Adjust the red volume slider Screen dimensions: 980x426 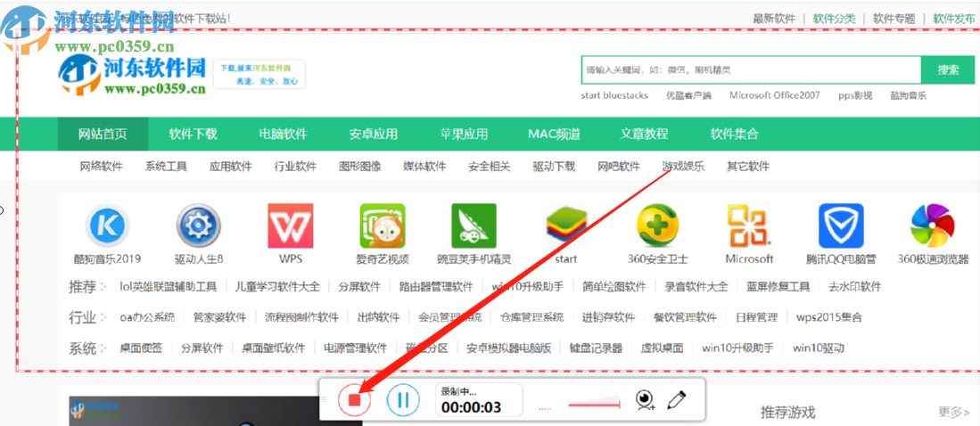pyautogui.click(x=594, y=405)
